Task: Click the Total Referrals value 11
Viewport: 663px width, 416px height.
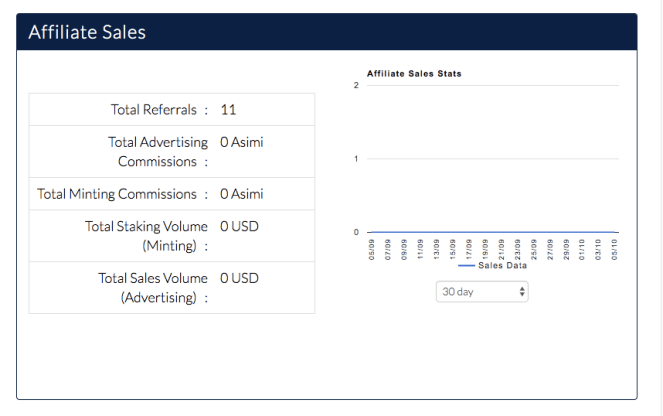Action: [228, 110]
